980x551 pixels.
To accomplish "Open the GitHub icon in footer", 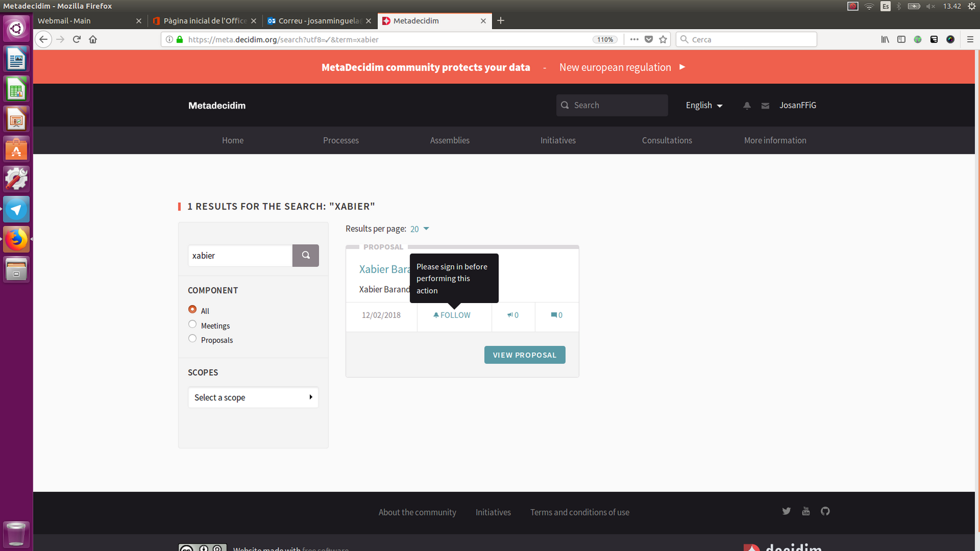I will tap(825, 511).
